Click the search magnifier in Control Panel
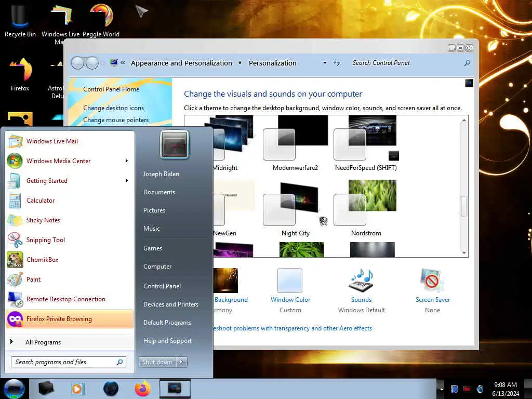532x399 pixels. coord(467,63)
